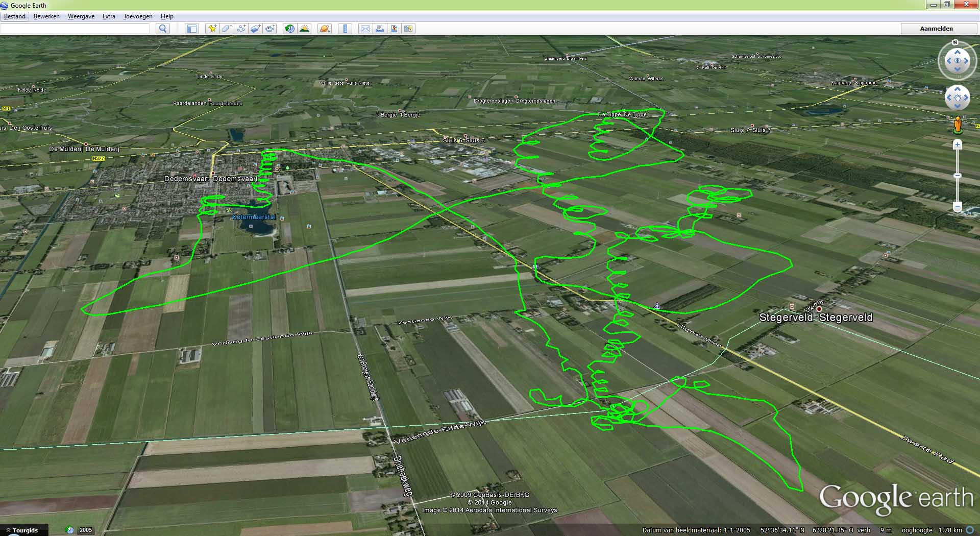The image size is (980, 536).
Task: Toggle historical imagery in the toolbar
Action: 290,29
